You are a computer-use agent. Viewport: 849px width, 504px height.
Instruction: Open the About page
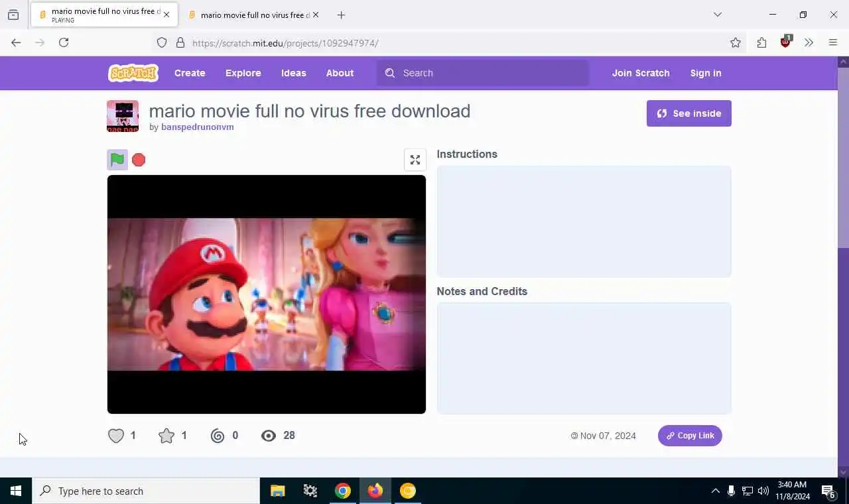[x=340, y=73]
